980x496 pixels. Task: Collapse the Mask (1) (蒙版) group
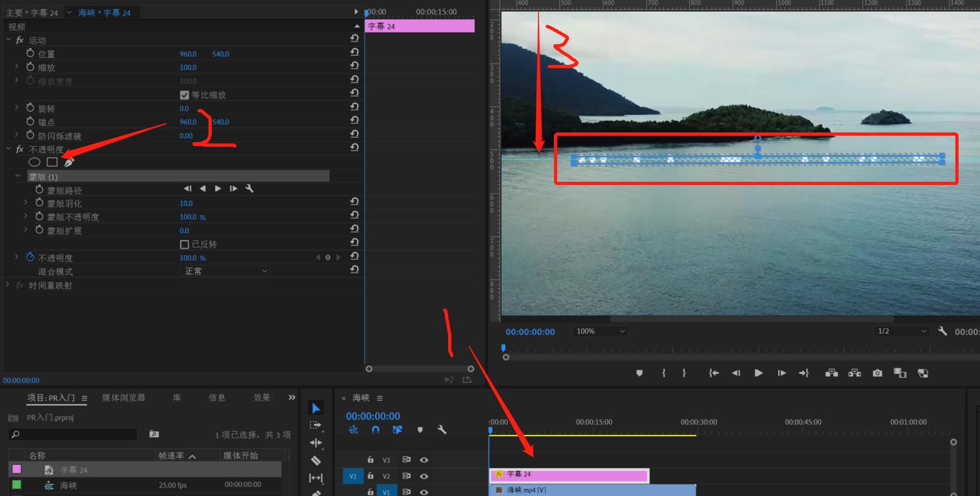point(18,176)
